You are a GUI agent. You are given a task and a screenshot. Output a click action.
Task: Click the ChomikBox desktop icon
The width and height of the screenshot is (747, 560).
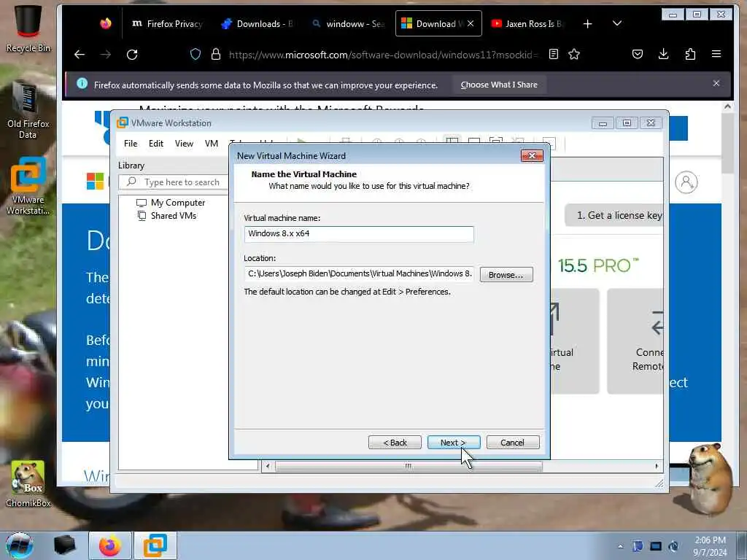coord(28,484)
